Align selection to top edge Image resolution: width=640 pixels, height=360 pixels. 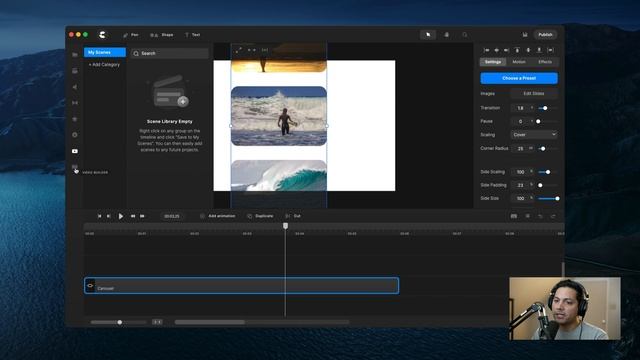point(517,50)
